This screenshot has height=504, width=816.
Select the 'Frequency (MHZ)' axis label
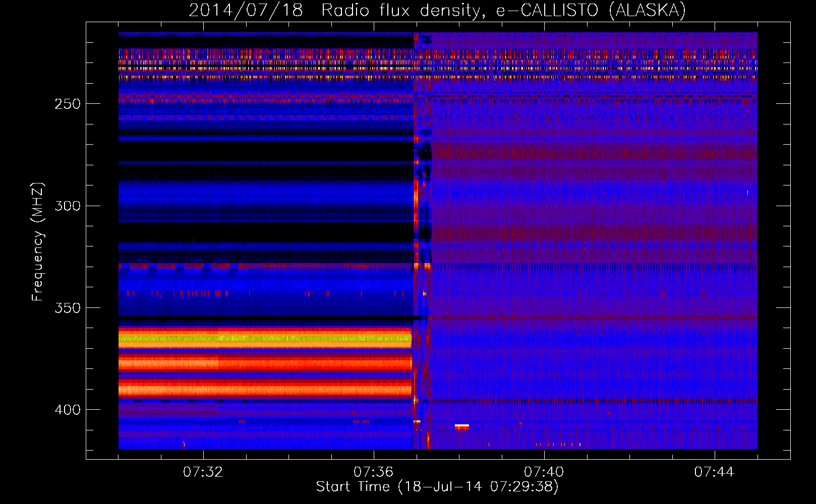(x=38, y=242)
